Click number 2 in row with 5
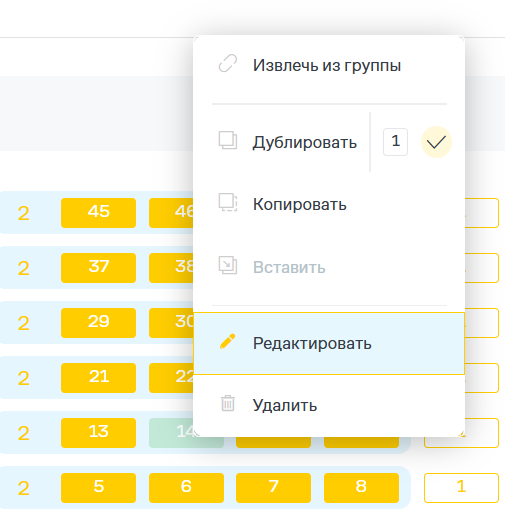 tap(24, 488)
